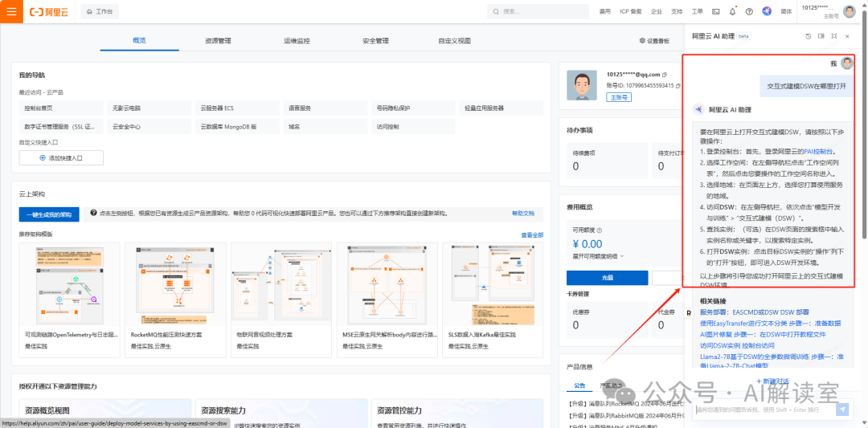
Task: Switch to the 自定义视图 tab
Action: 454,41
